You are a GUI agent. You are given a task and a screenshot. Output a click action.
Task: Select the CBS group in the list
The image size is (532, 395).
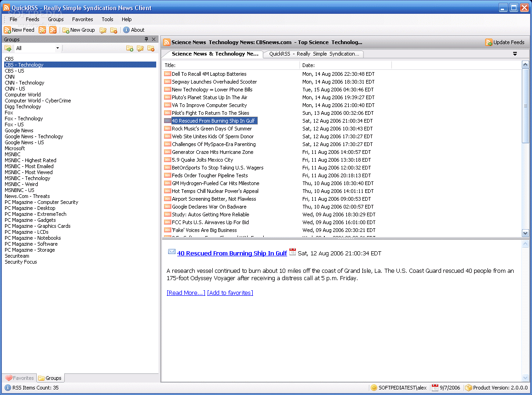pos(9,59)
